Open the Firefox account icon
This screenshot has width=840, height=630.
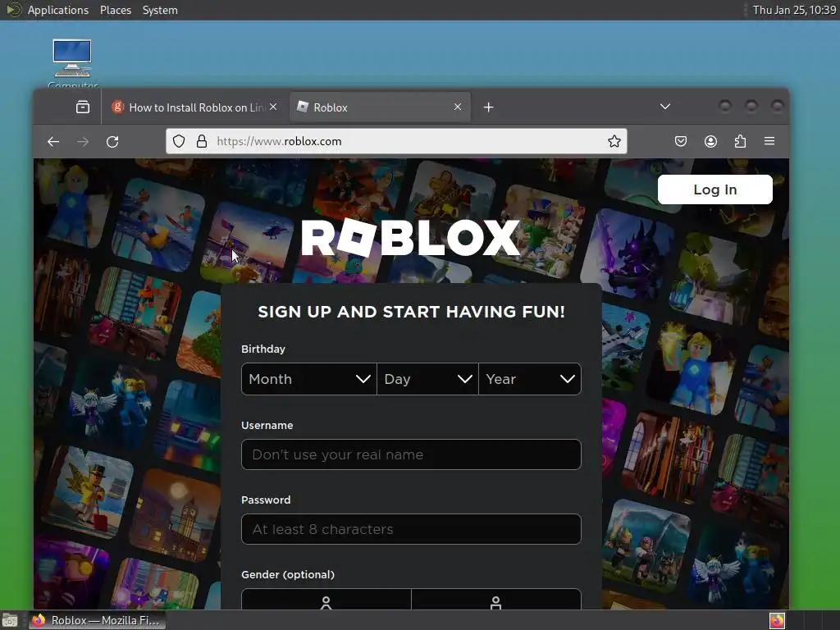(x=710, y=141)
